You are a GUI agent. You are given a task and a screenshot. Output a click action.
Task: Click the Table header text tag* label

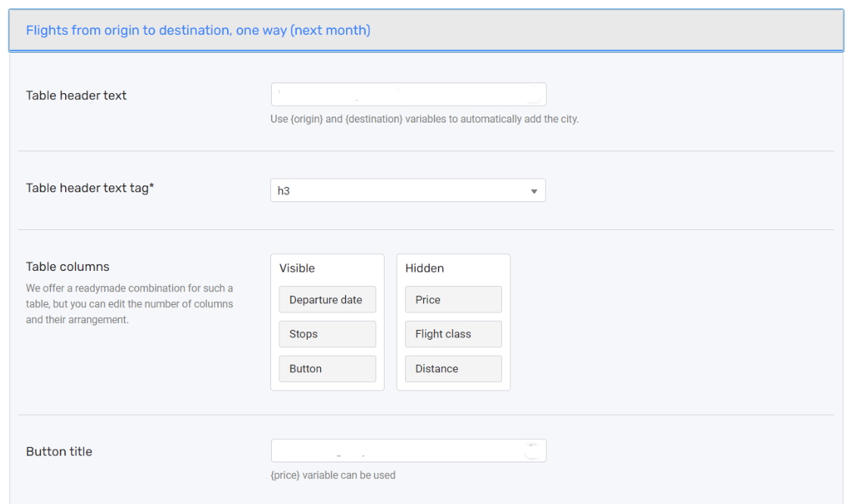click(x=90, y=188)
